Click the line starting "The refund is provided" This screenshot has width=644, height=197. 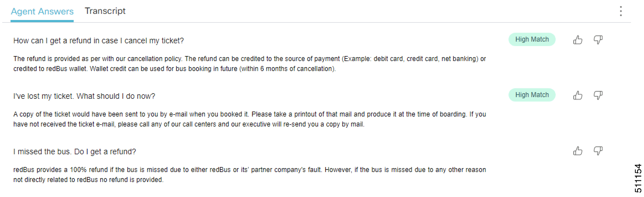click(x=249, y=59)
